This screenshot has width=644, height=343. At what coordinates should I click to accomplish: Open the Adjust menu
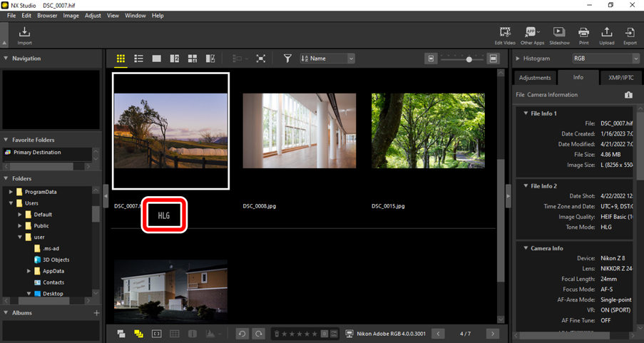coord(93,15)
